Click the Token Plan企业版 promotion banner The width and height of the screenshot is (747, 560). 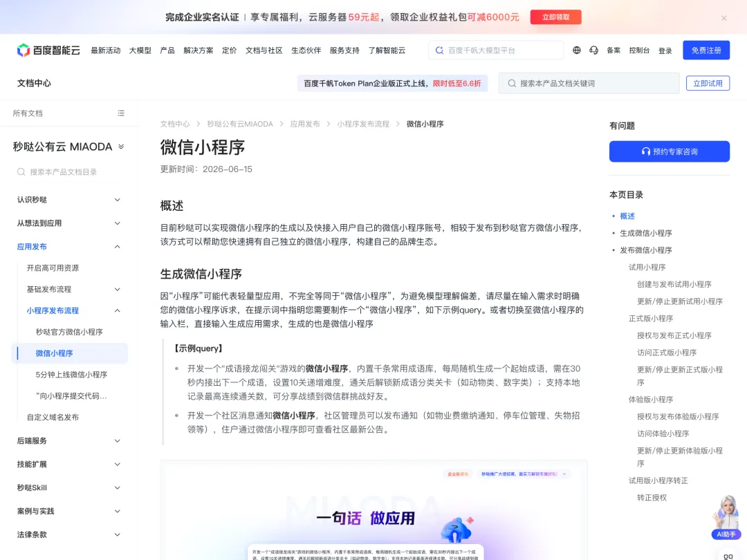click(392, 84)
